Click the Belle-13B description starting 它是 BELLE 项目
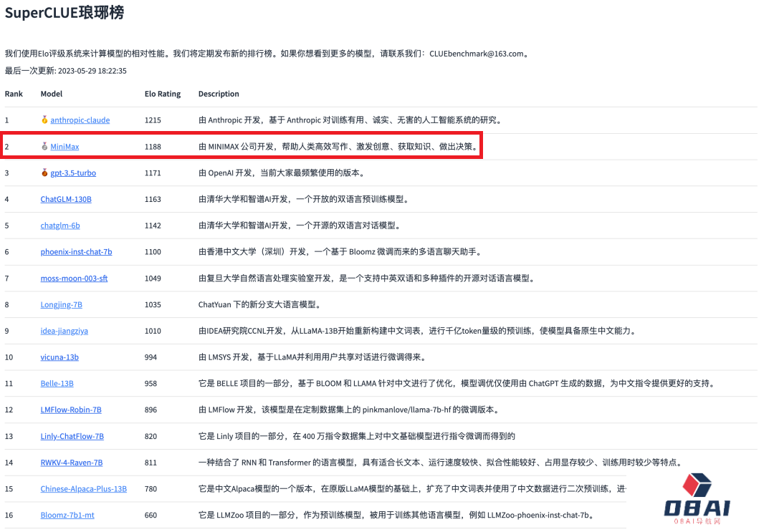The width and height of the screenshot is (774, 532). click(x=457, y=384)
